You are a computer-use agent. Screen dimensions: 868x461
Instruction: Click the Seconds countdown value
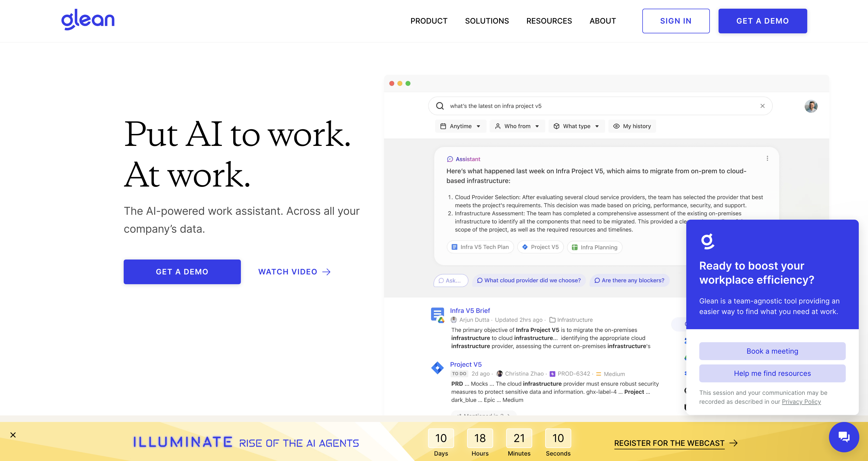click(558, 438)
